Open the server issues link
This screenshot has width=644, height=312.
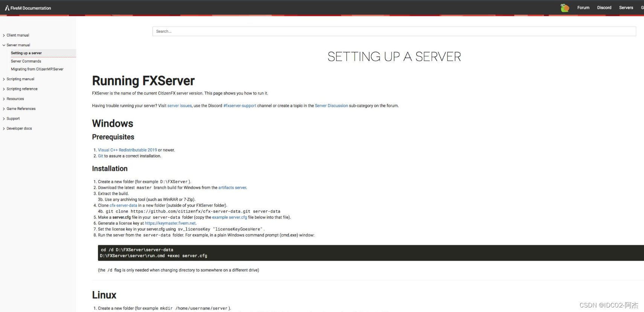(180, 106)
